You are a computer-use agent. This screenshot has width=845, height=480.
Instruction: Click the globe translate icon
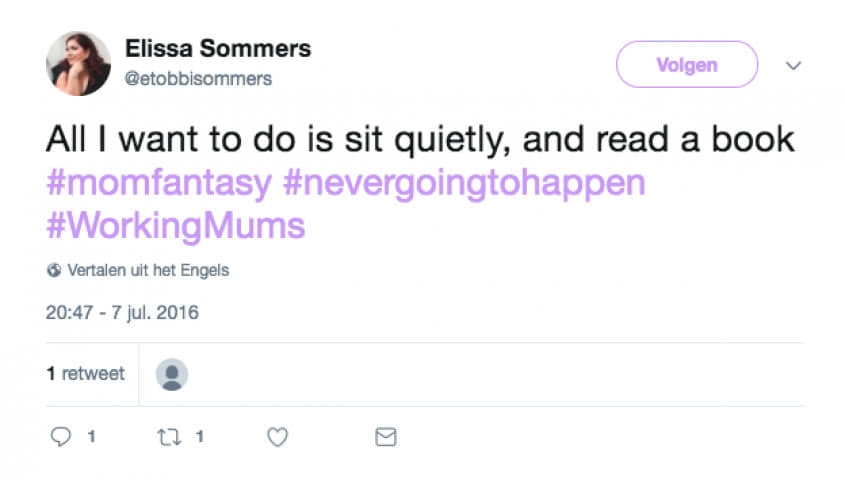[x=54, y=270]
